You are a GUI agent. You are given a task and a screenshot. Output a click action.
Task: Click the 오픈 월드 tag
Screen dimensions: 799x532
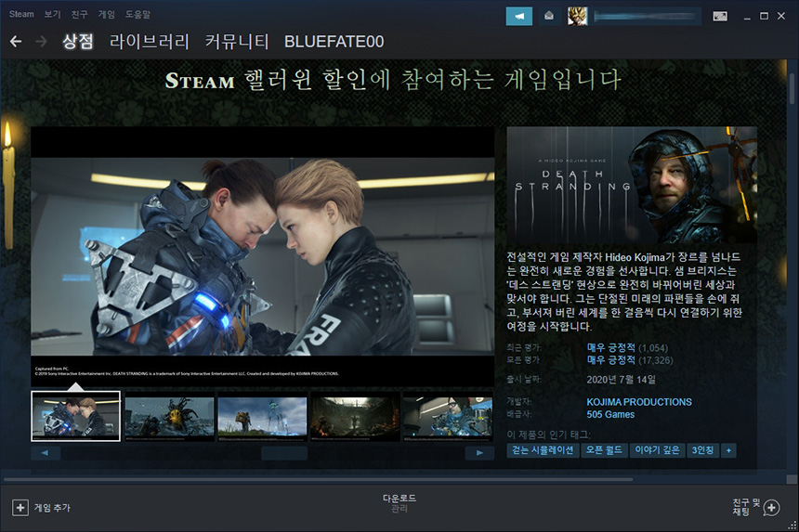point(604,450)
